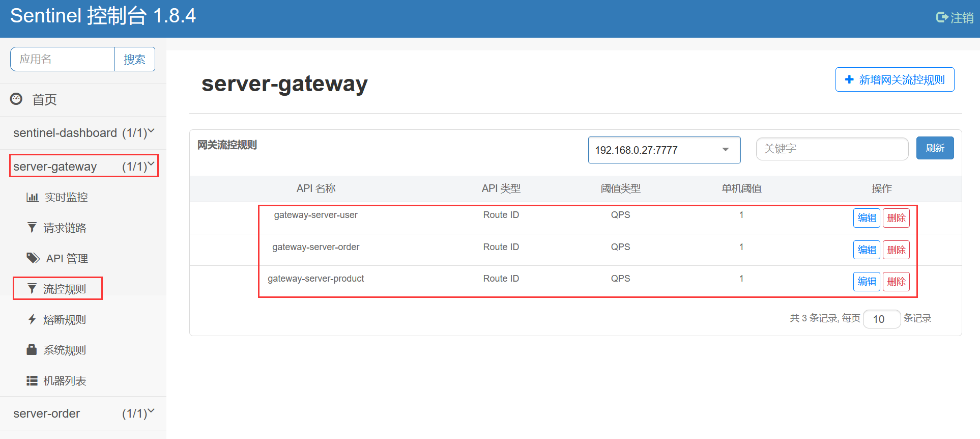Edit the gateway-server-user rule

pyautogui.click(x=867, y=218)
